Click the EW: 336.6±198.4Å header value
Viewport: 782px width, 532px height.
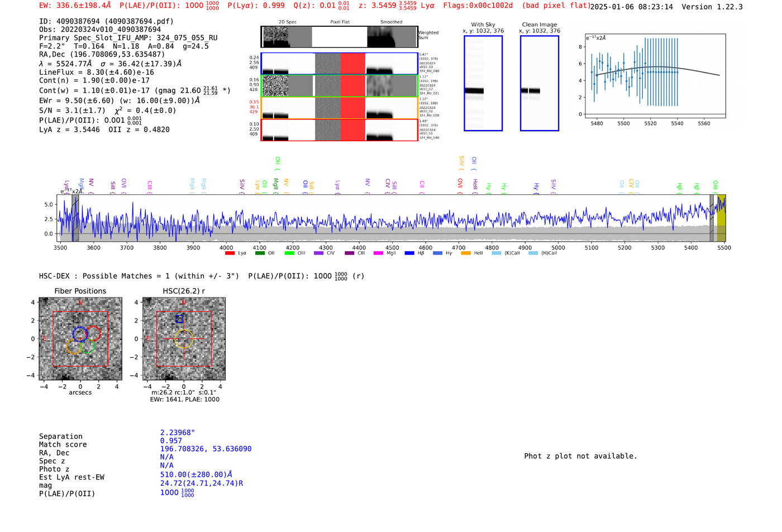pyautogui.click(x=75, y=6)
